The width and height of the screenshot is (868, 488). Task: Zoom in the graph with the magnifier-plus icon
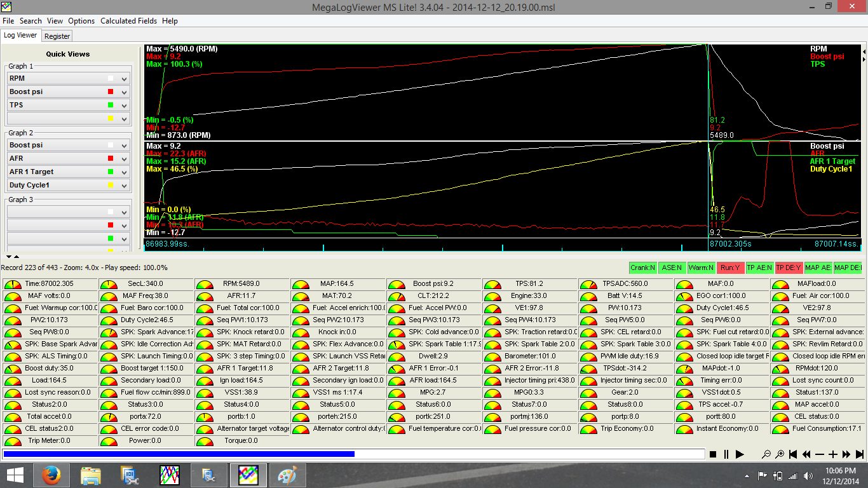[780, 454]
